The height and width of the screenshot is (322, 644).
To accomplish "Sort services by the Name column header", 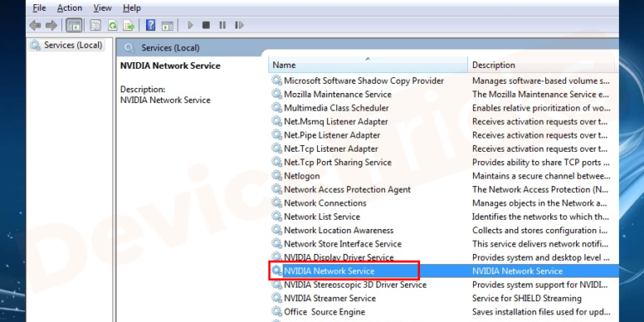I will click(x=368, y=65).
